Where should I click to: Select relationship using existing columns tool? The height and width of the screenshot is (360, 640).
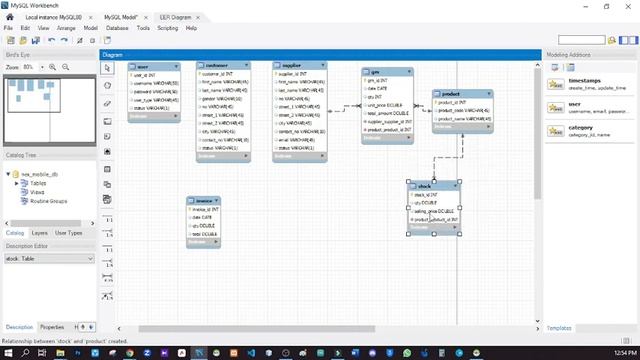pos(107,296)
